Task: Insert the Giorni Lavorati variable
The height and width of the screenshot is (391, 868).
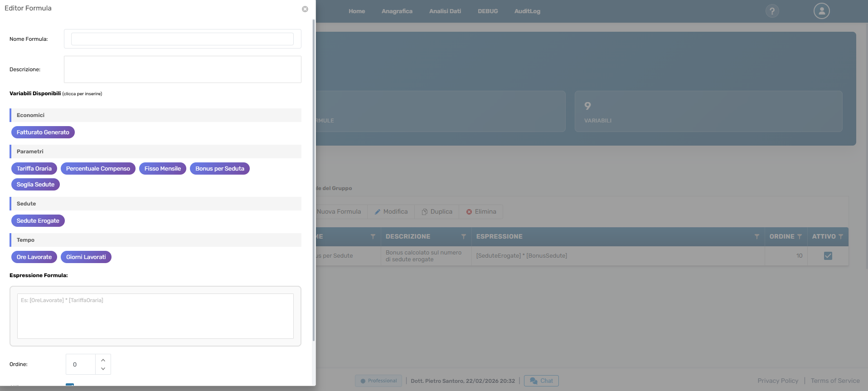Action: [86, 257]
